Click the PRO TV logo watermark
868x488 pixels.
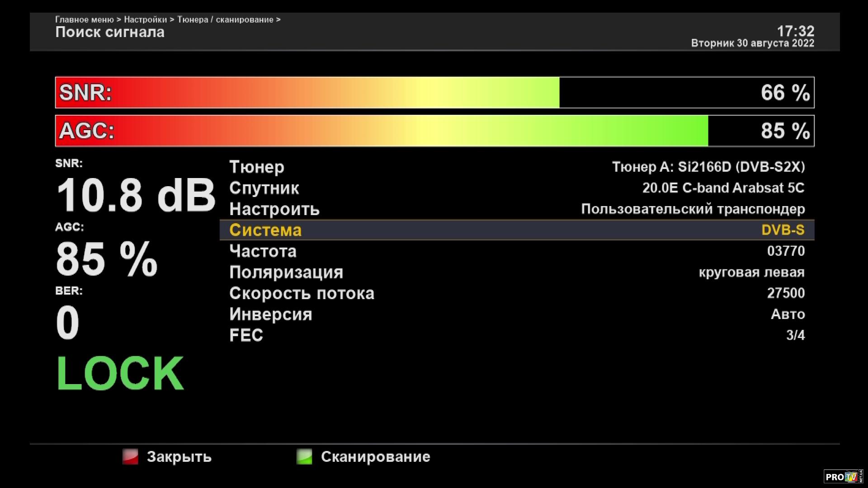coord(843,477)
